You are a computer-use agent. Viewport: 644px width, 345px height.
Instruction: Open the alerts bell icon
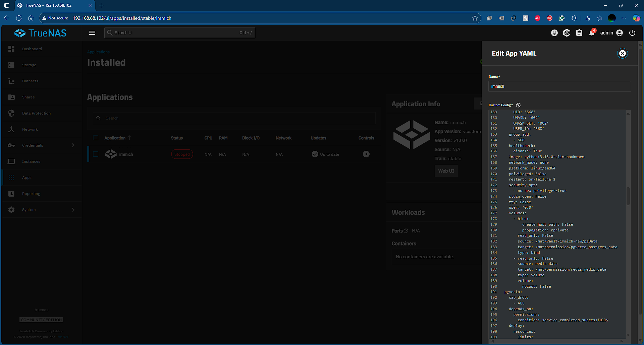coord(592,33)
